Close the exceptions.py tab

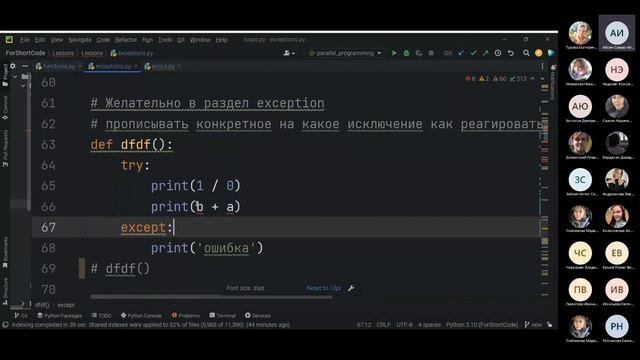136,66
